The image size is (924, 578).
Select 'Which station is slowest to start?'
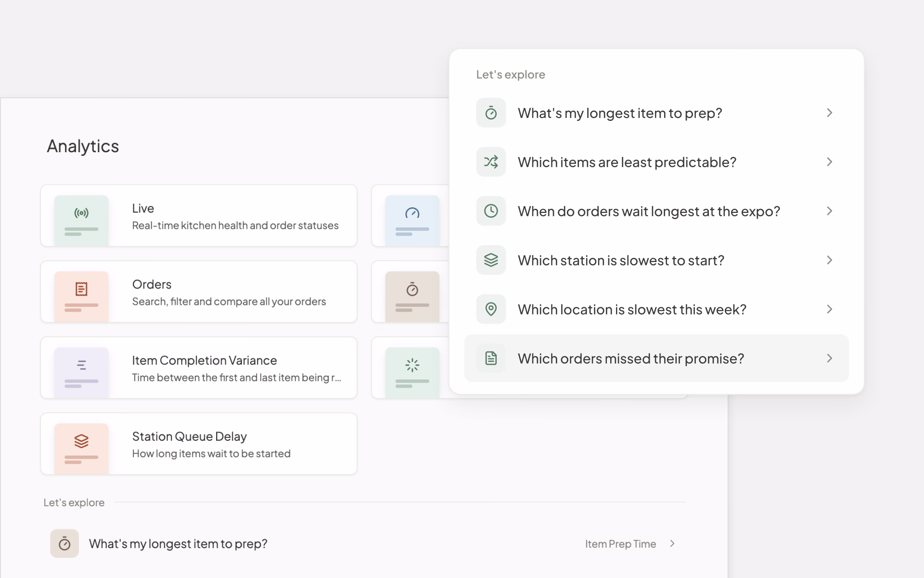click(x=656, y=260)
